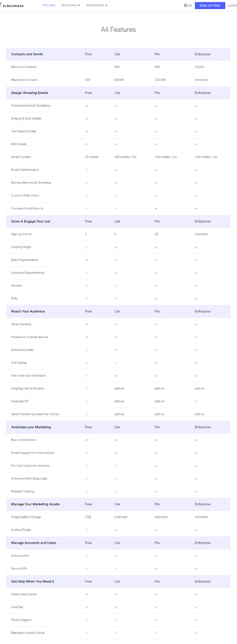Click the Enterprise checkmark for Managed Account Setup

(x=196, y=633)
